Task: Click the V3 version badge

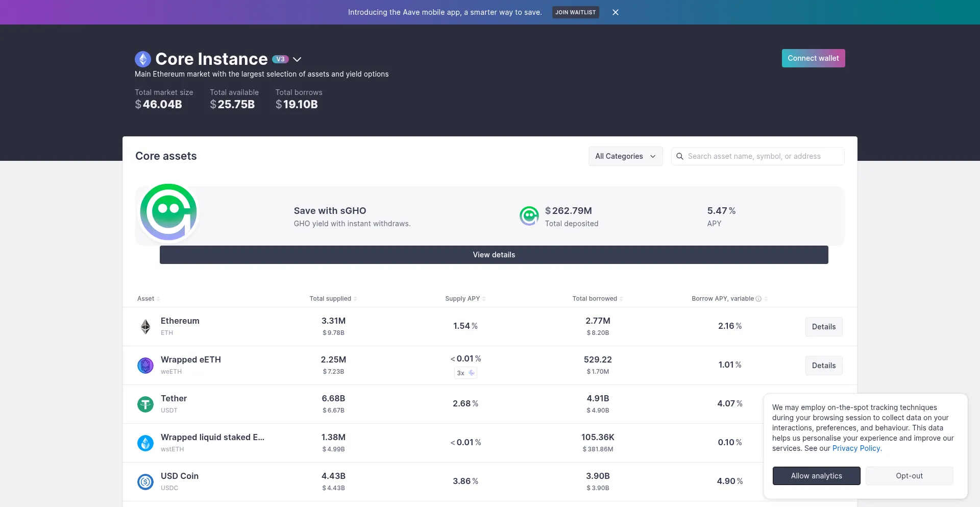Action: click(x=280, y=59)
